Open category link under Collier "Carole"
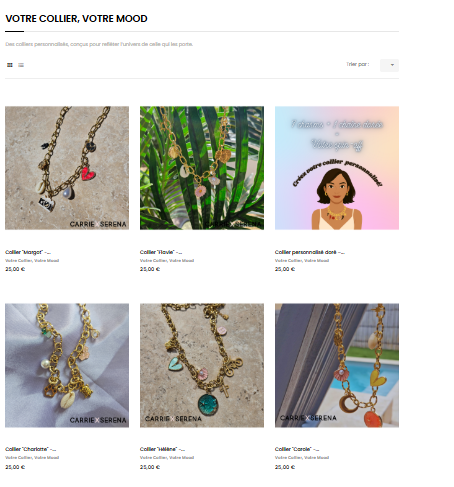 (x=302, y=457)
